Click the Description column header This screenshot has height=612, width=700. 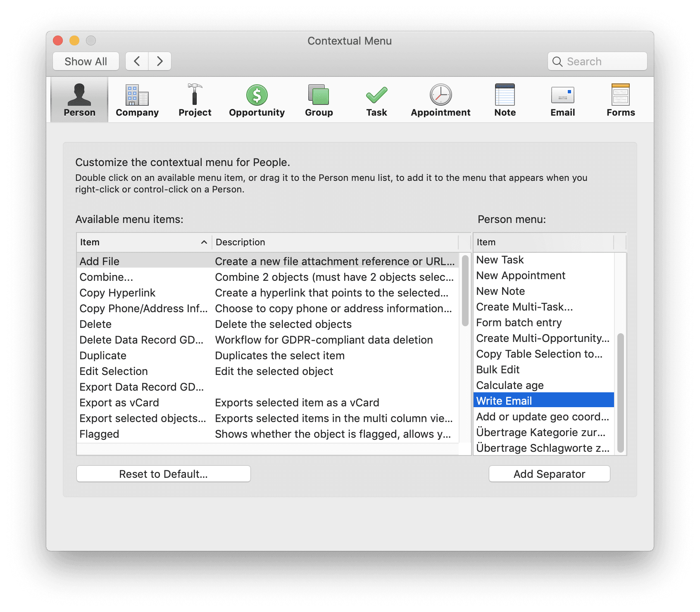click(335, 242)
